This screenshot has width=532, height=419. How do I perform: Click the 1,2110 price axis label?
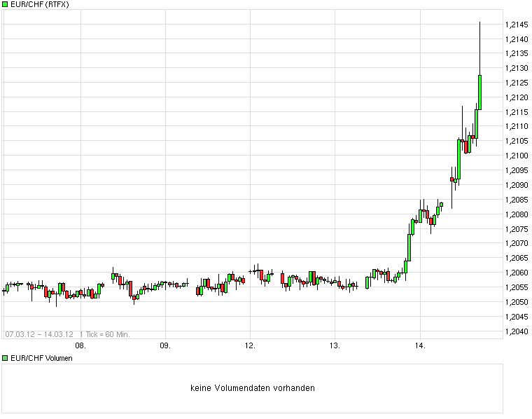click(x=517, y=126)
